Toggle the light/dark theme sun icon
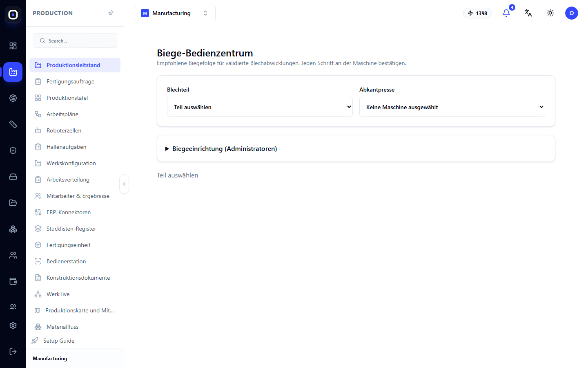588x368 pixels. 550,13
